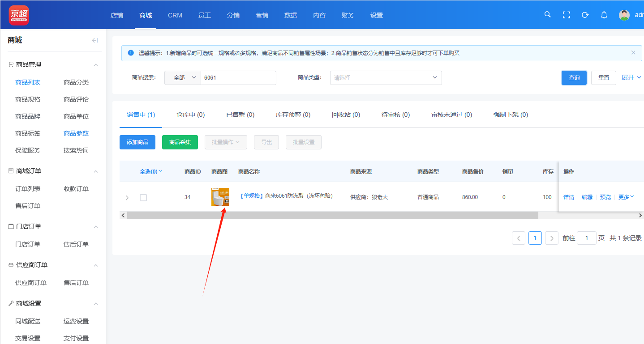644x344 pixels.
Task: Collapse the 商城设置 section
Action: pyautogui.click(x=95, y=304)
